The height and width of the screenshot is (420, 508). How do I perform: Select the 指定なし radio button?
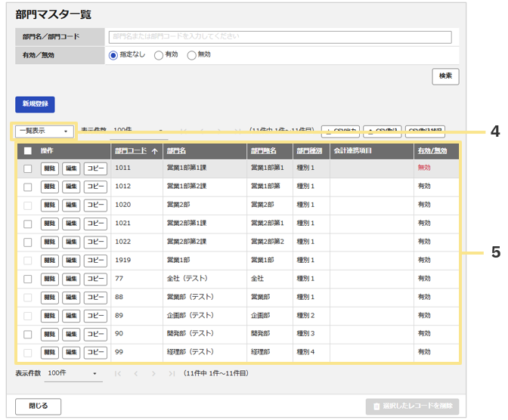click(113, 55)
